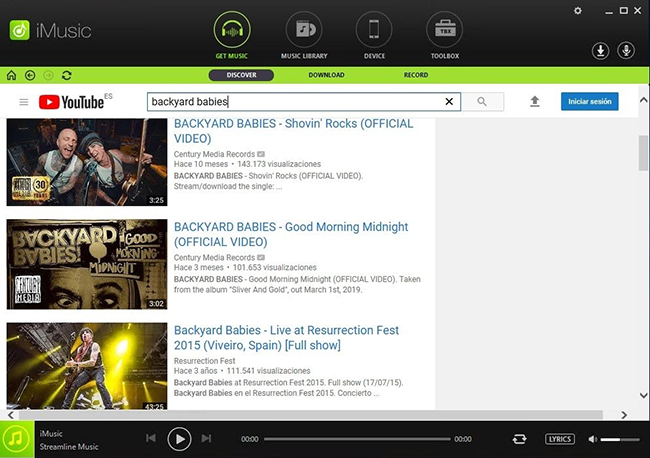Open settings gear icon

click(577, 11)
